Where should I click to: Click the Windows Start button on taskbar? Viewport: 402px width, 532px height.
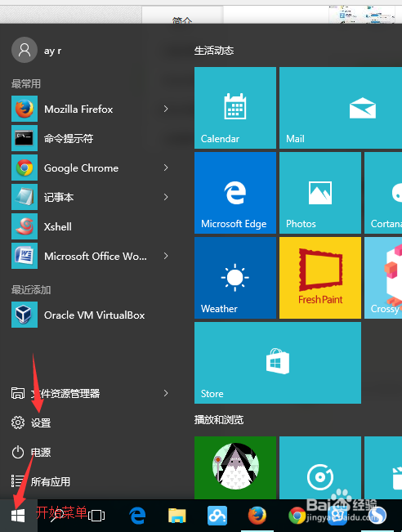(x=18, y=516)
